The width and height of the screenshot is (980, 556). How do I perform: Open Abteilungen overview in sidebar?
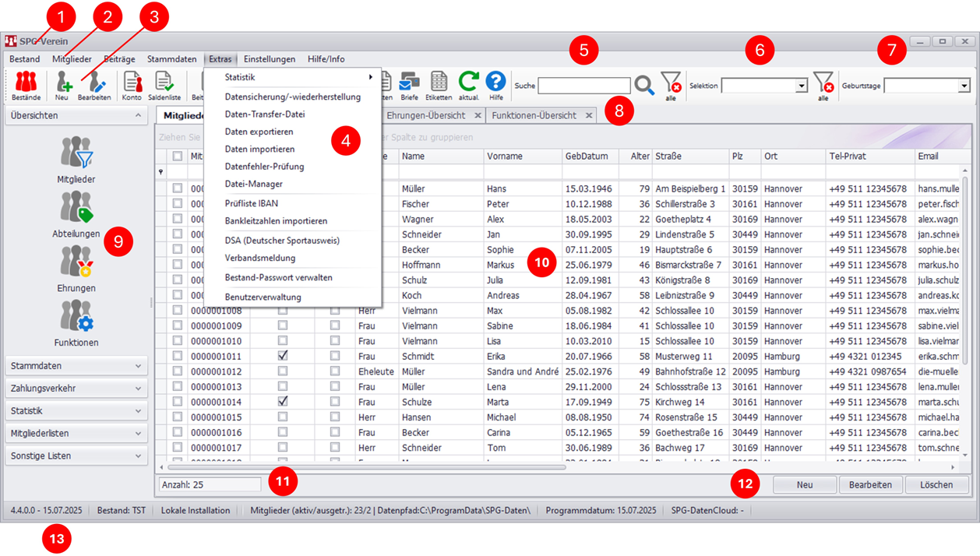(x=76, y=214)
